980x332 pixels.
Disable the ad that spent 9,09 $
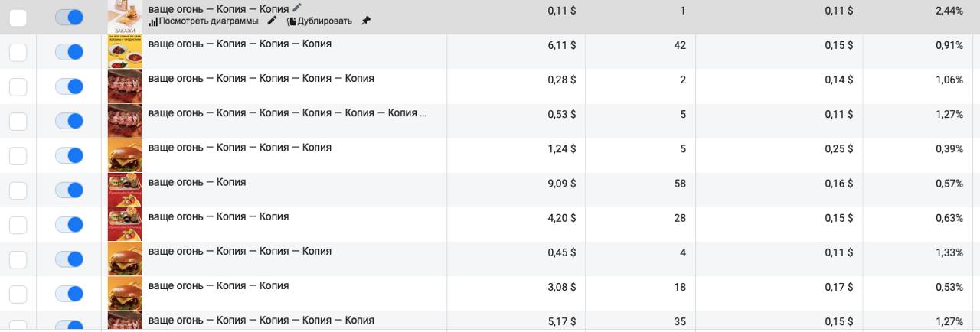coord(70,190)
